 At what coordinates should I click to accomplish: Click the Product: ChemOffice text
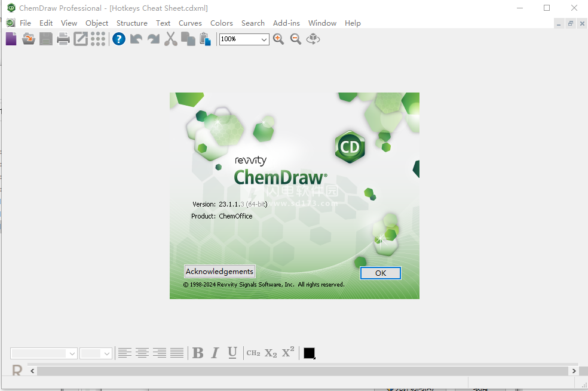[222, 216]
